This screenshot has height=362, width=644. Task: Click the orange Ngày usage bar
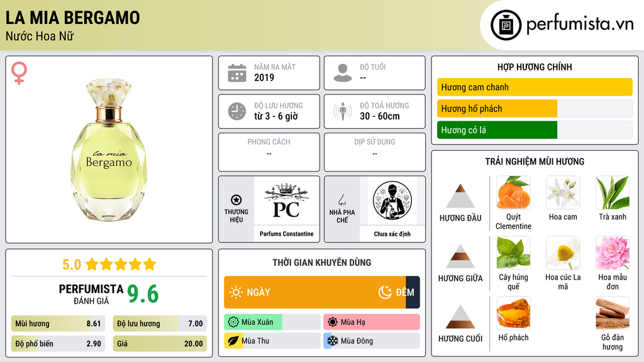pos(315,292)
